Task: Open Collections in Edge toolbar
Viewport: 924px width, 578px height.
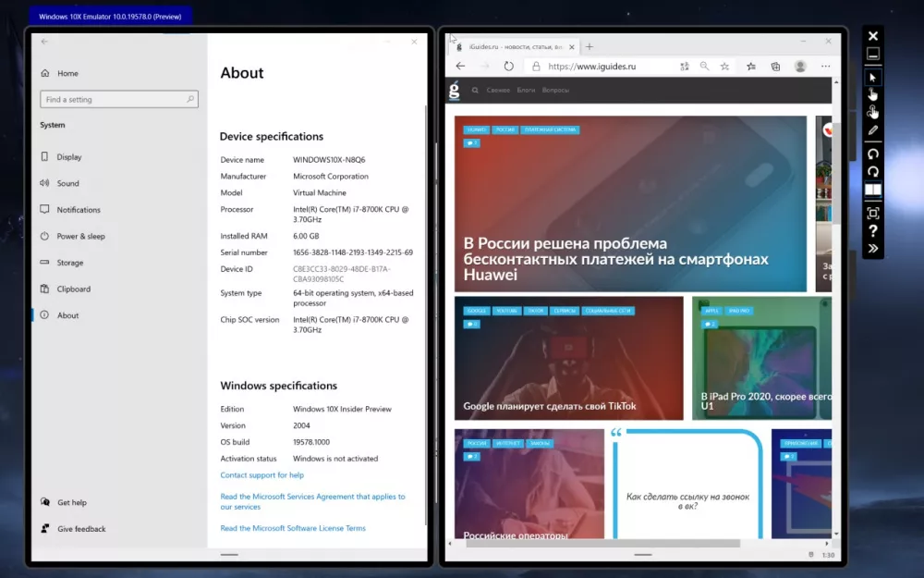Action: point(775,67)
